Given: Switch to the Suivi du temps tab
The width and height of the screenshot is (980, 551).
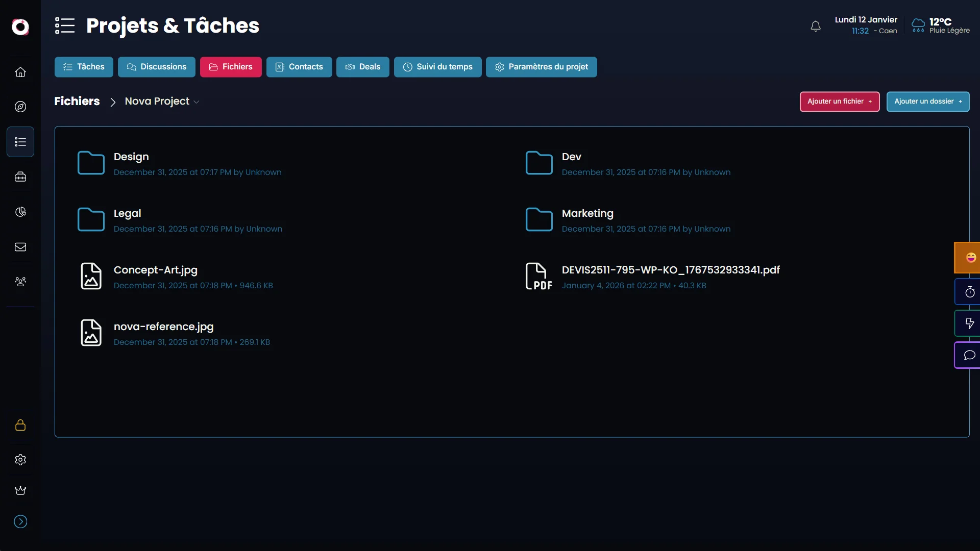Looking at the screenshot, I should click(x=437, y=67).
